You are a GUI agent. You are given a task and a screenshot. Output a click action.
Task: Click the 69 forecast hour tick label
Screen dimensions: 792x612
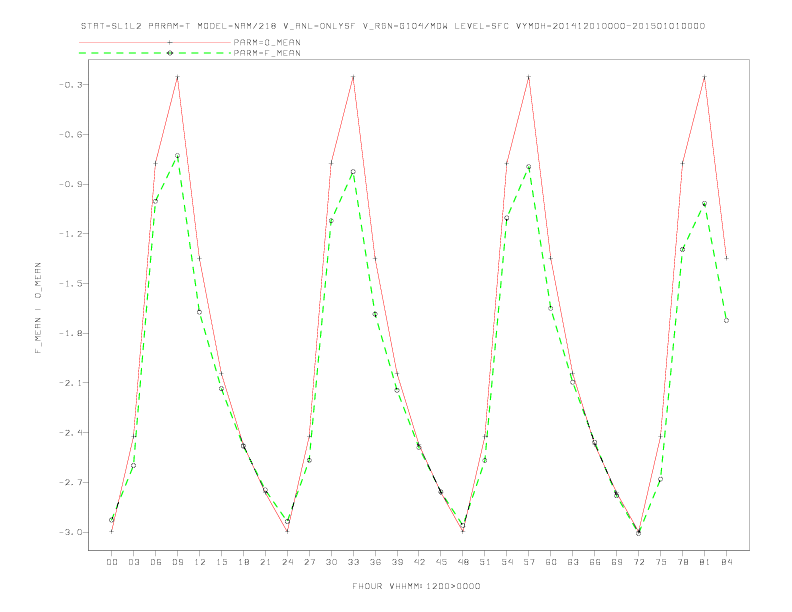(x=617, y=562)
